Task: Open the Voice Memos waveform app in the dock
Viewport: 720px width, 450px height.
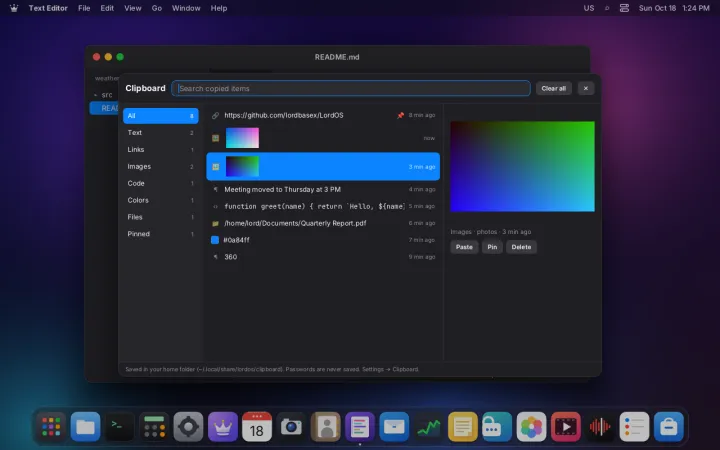Action: click(600, 427)
